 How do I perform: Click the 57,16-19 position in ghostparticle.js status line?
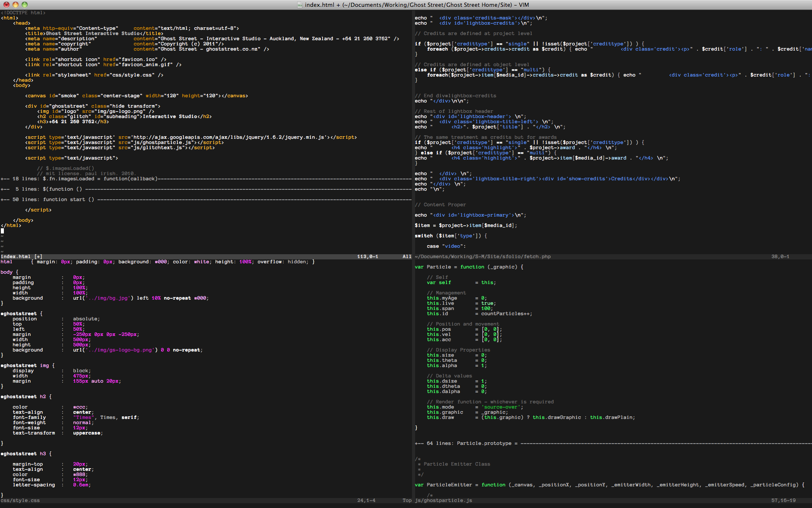click(783, 500)
